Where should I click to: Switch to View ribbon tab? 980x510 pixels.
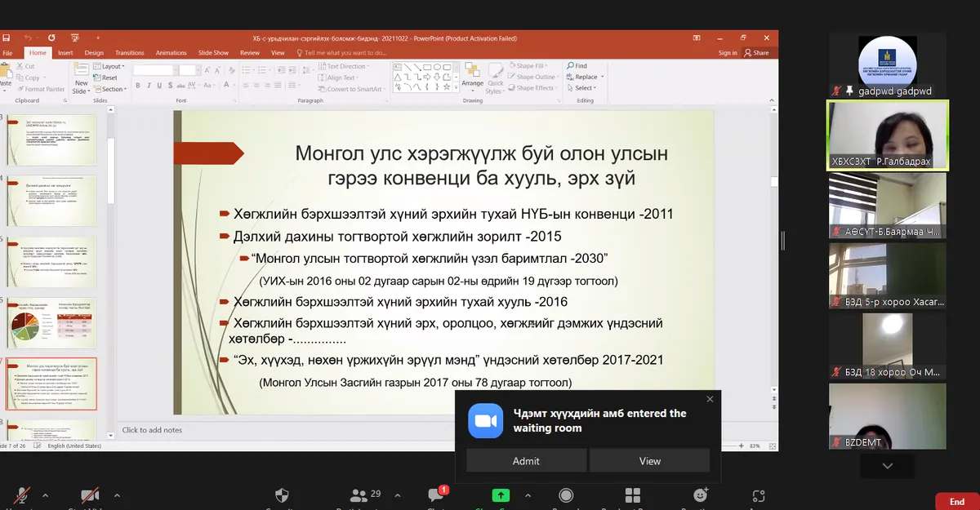tap(278, 52)
